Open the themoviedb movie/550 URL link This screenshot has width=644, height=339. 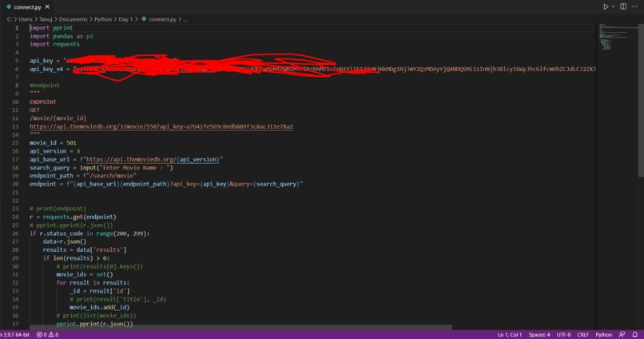point(161,126)
